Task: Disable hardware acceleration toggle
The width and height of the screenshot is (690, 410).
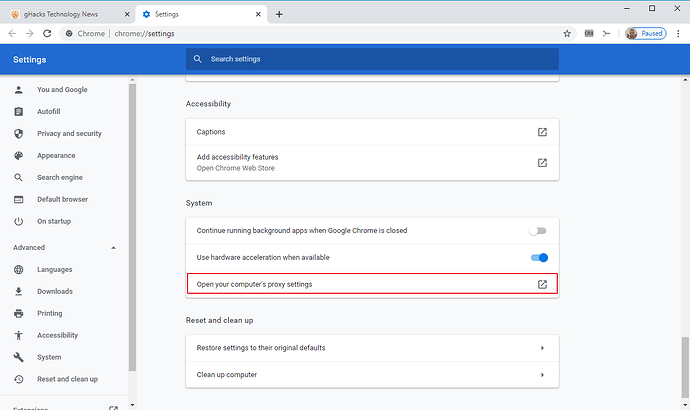Action: [539, 257]
